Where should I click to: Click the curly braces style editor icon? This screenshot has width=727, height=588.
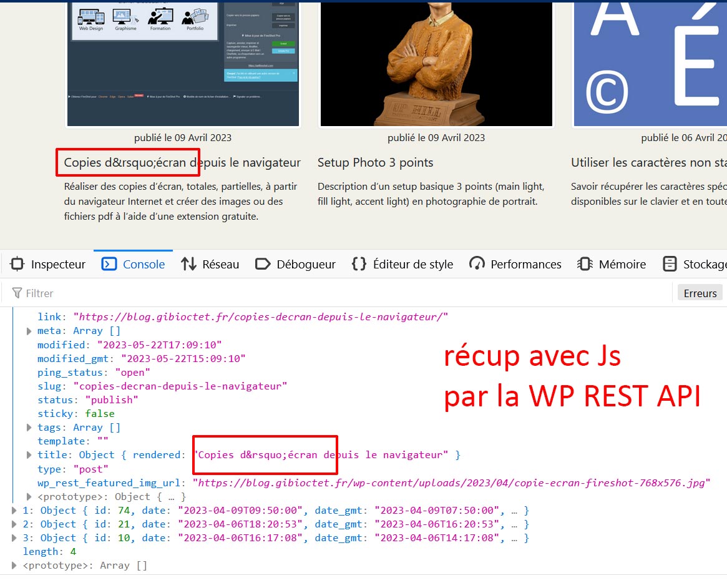click(x=359, y=264)
